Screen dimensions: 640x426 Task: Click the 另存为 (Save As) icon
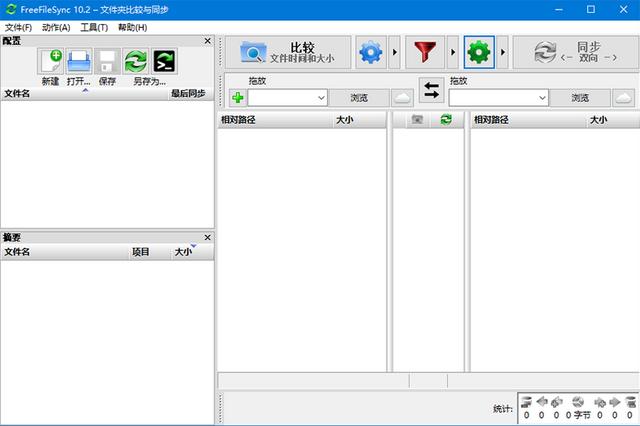[x=136, y=61]
